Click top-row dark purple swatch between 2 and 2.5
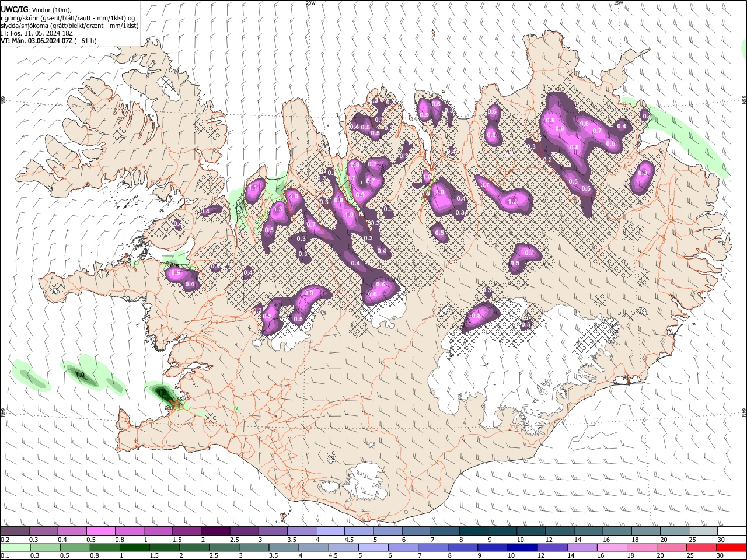The height and width of the screenshot is (560, 747). coord(215,531)
